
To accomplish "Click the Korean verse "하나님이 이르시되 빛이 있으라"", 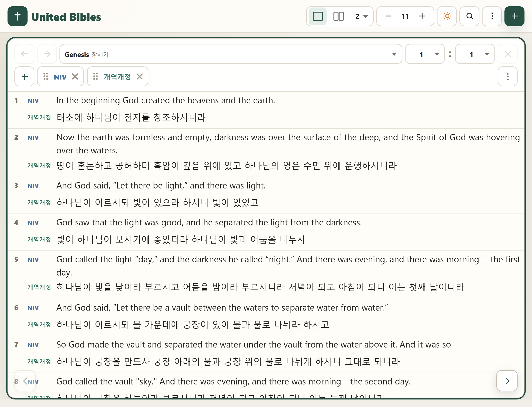I will point(157,202).
